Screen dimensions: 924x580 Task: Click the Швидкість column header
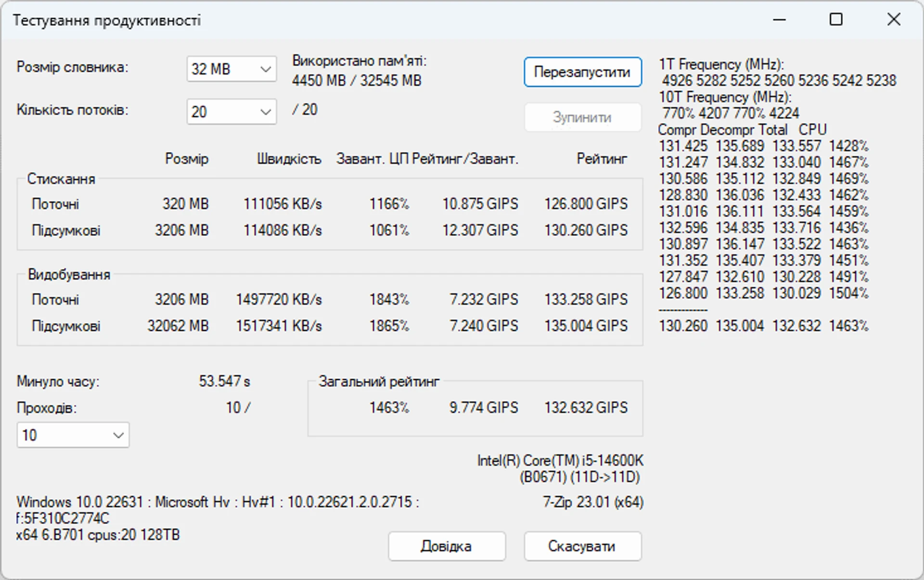click(x=289, y=159)
